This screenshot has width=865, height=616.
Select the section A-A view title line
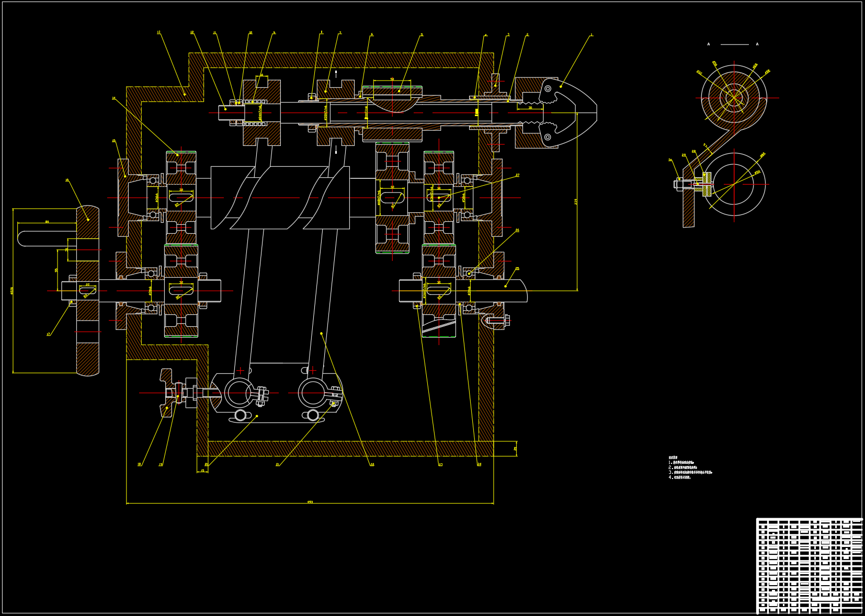734,44
